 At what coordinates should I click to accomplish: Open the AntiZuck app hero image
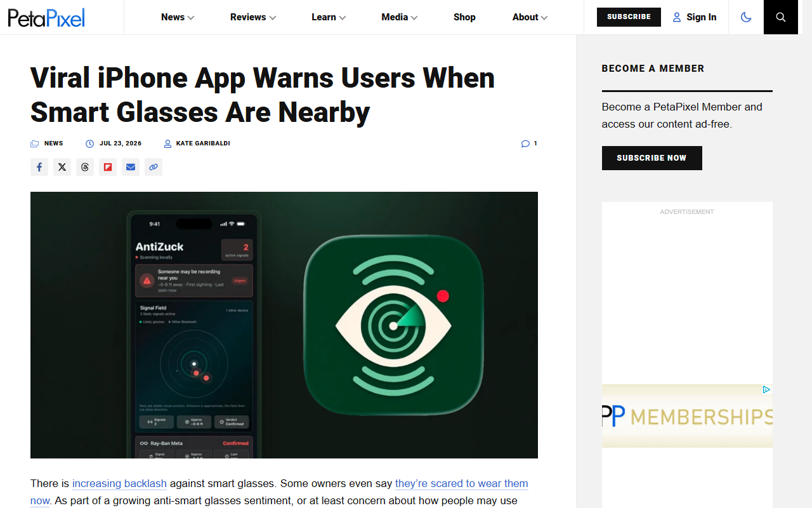pos(284,325)
